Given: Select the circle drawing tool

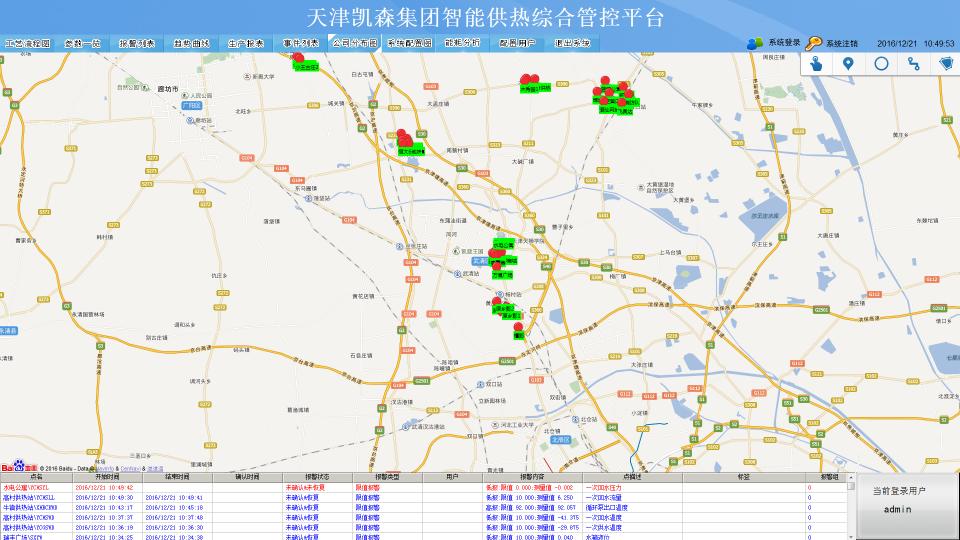Looking at the screenshot, I should [x=881, y=64].
